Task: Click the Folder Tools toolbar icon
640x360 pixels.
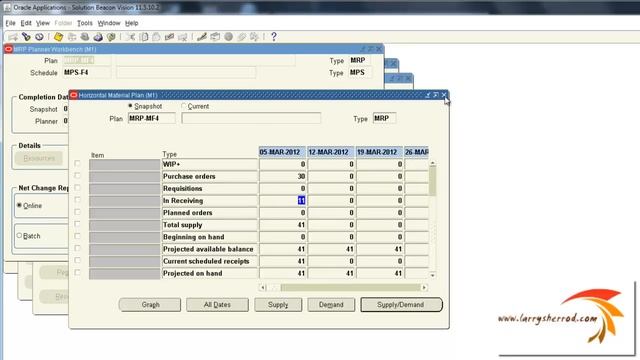Action: click(x=255, y=37)
